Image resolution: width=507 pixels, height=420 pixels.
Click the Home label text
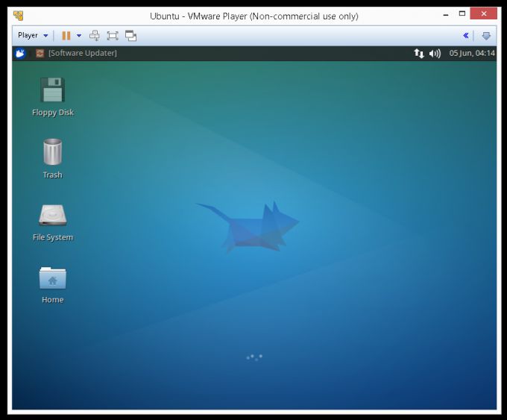pyautogui.click(x=53, y=300)
